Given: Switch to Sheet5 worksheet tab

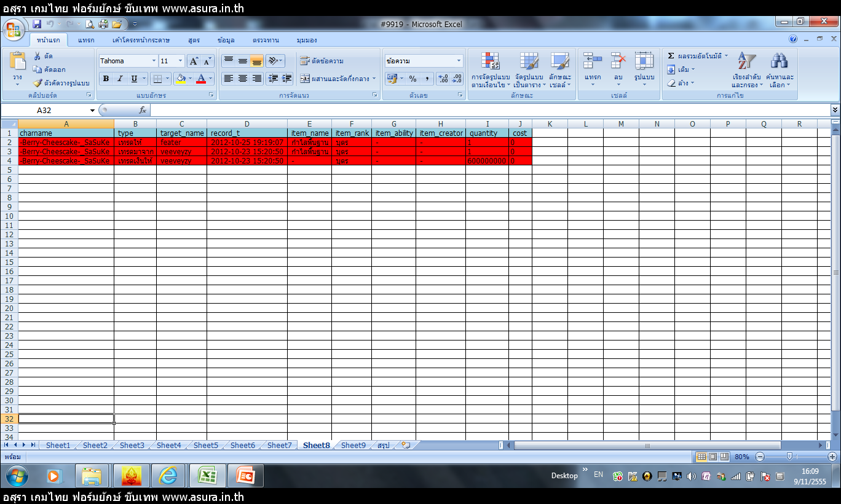Looking at the screenshot, I should click(205, 446).
